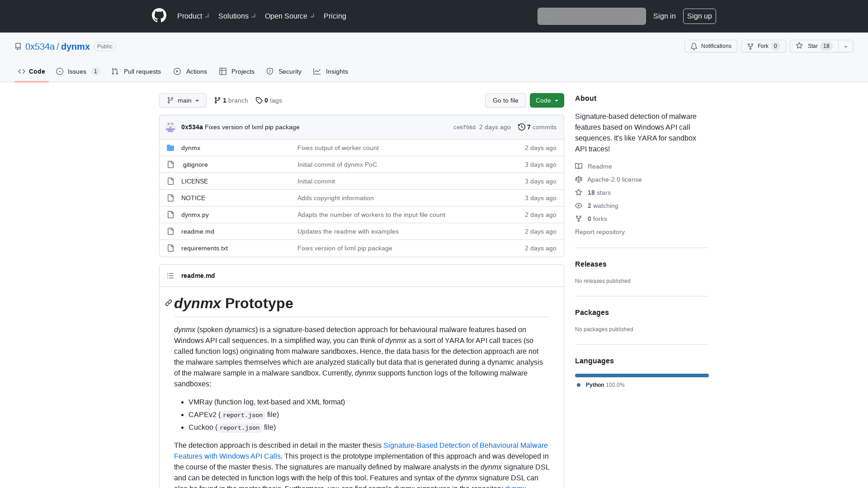Click the bell icon in Notifications
The height and width of the screenshot is (488, 868).
point(694,46)
